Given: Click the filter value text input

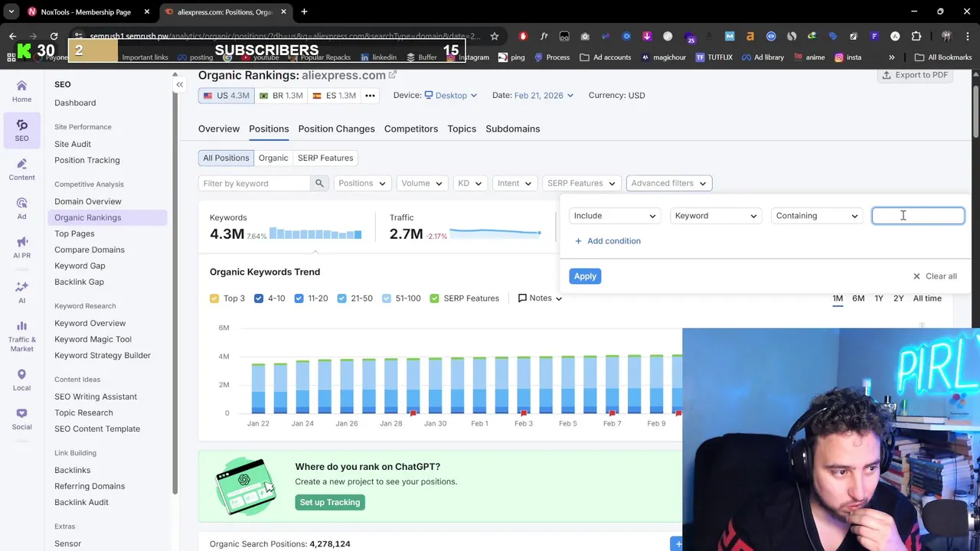Looking at the screenshot, I should click(918, 216).
